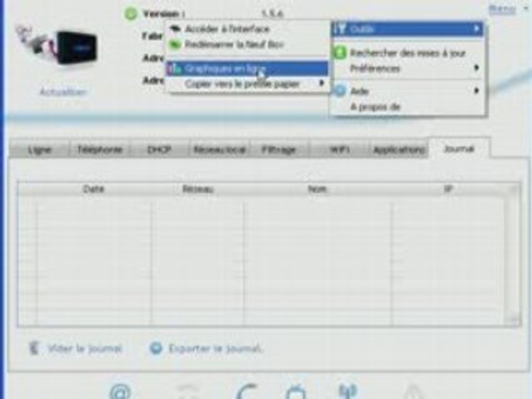Click the TV status icon at bottom
The width and height of the screenshot is (532, 399).
pyautogui.click(x=296, y=392)
